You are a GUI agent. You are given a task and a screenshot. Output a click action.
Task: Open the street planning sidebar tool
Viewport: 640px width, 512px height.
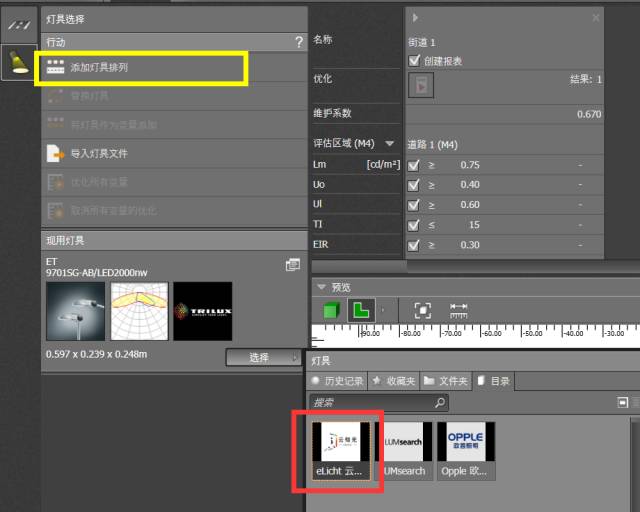[x=19, y=25]
